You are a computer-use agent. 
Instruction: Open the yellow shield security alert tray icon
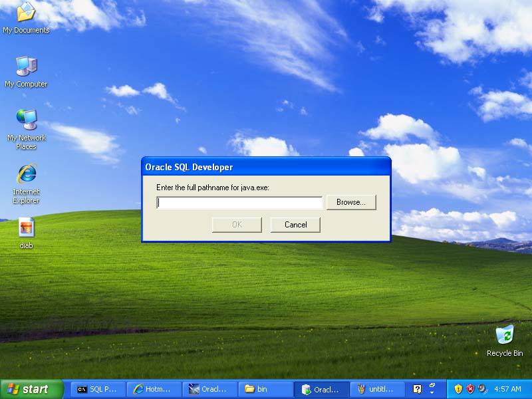458,389
